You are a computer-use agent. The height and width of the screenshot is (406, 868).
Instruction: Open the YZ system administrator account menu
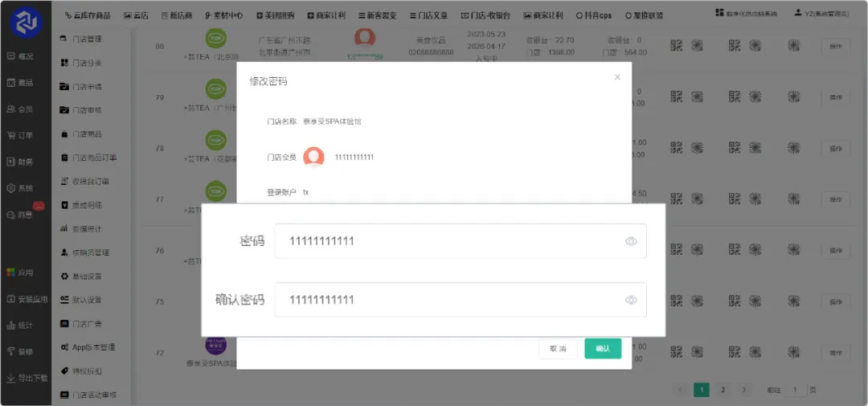pos(821,13)
